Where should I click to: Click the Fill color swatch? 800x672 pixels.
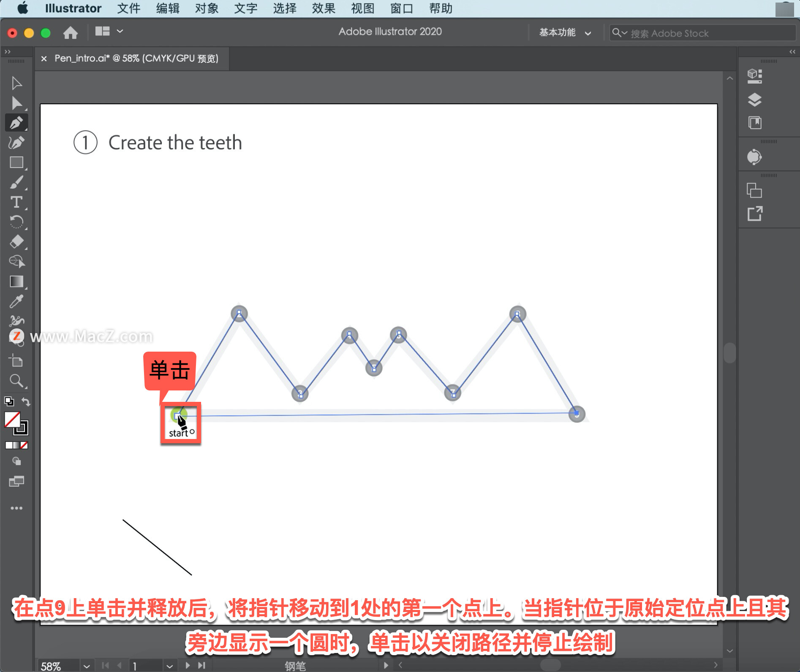12,420
